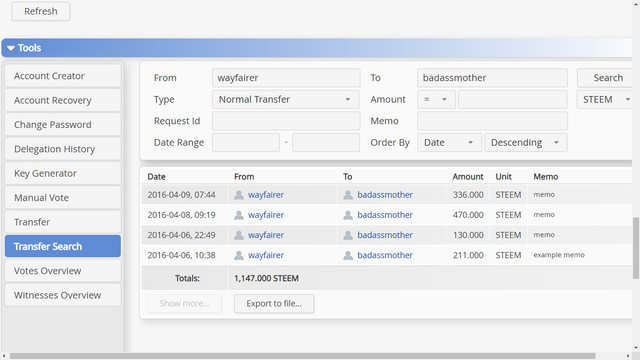Open wayfairer link in 22:49 row
Image resolution: width=640 pixels, height=360 pixels.
tap(266, 235)
